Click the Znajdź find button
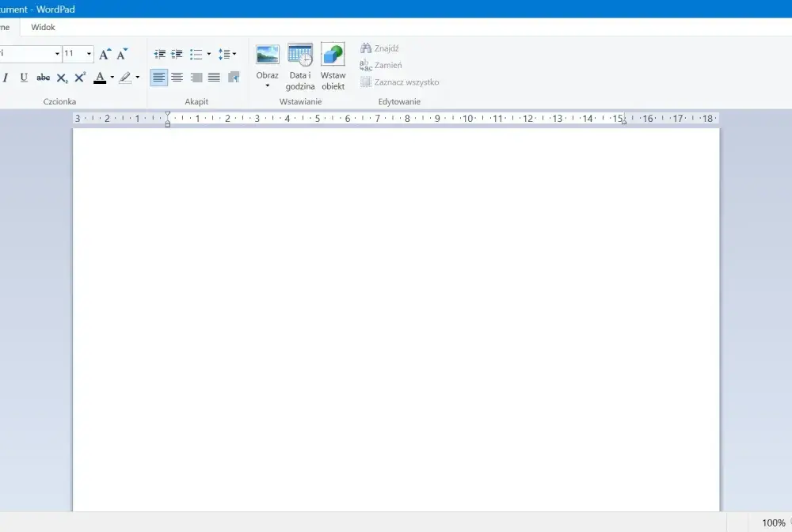Viewport: 792px width, 532px height. pos(380,48)
